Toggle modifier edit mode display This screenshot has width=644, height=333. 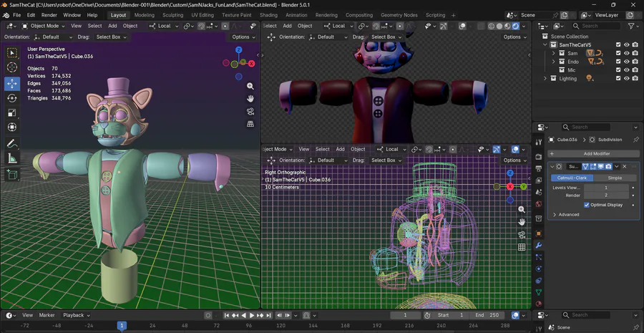(x=593, y=166)
